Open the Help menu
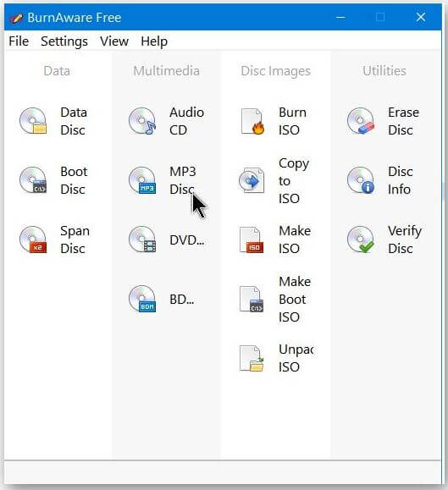Screen dimensions: 448x490 click(x=154, y=41)
